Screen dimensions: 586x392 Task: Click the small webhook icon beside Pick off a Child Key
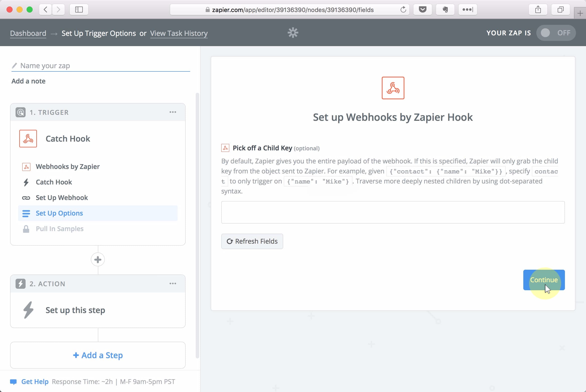click(x=225, y=148)
